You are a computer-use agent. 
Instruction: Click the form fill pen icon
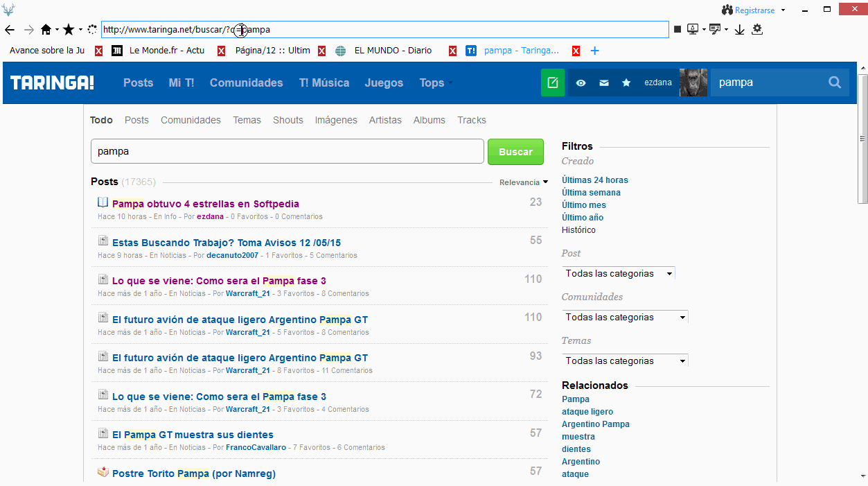[x=715, y=29]
